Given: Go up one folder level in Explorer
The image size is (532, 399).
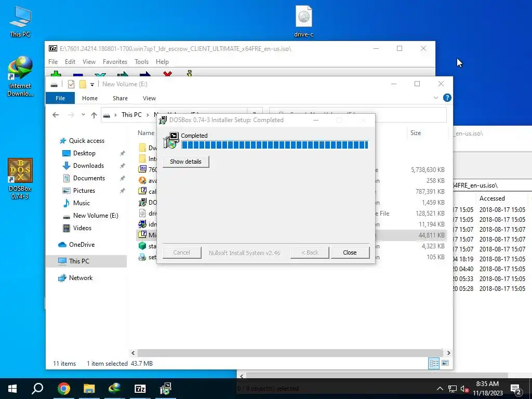Looking at the screenshot, I should 94,115.
